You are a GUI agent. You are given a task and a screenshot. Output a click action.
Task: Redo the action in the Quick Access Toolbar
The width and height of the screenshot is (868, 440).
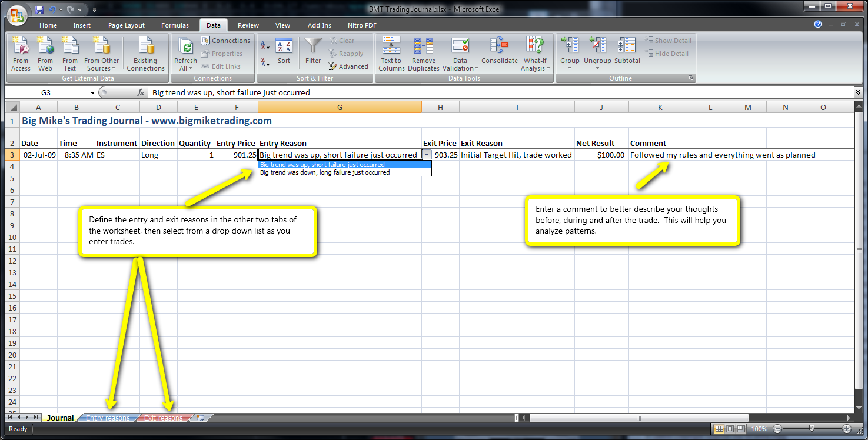click(71, 9)
